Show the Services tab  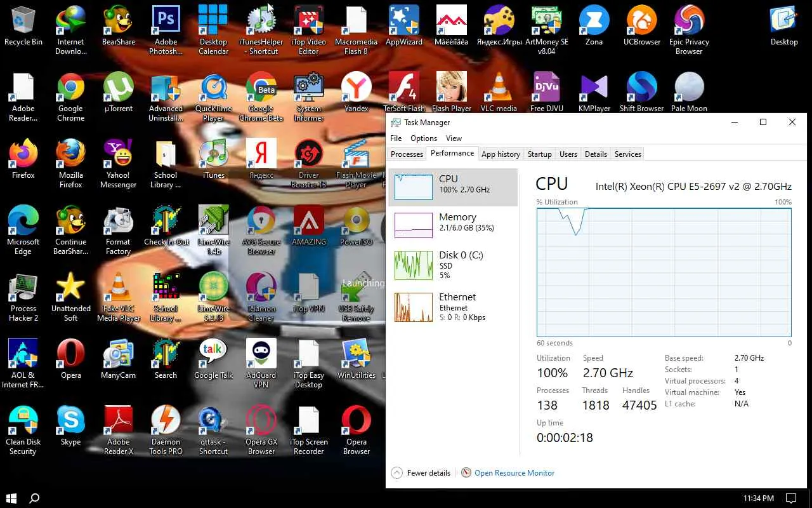pyautogui.click(x=628, y=154)
